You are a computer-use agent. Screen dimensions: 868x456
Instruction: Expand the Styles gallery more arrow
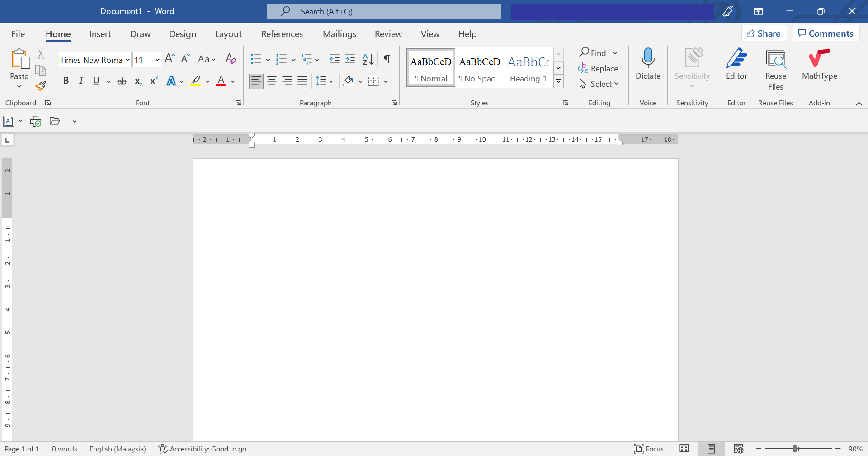click(x=559, y=81)
